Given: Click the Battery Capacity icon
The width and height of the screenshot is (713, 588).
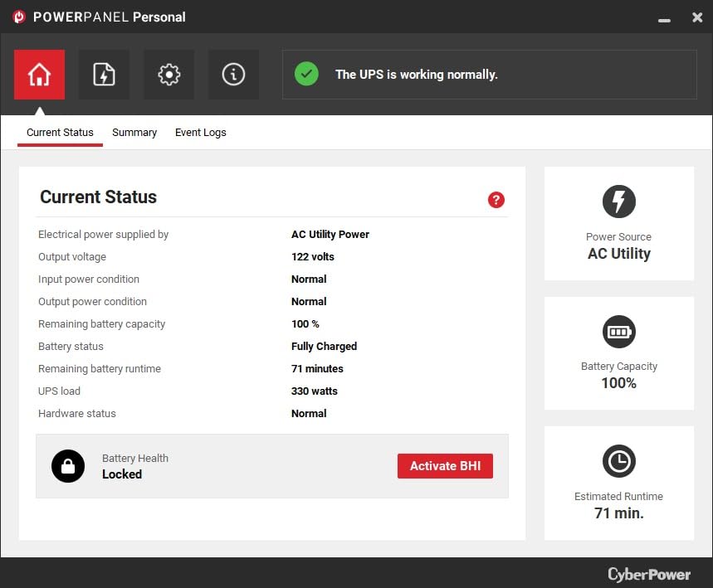Looking at the screenshot, I should click(618, 332).
